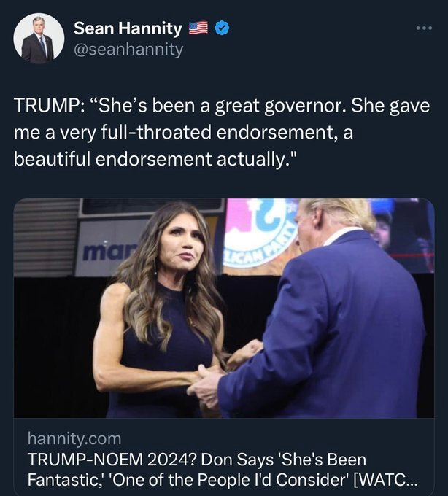The width and height of the screenshot is (448, 496).
Task: Open Sean Hannity's profile avatar
Action: 39,39
